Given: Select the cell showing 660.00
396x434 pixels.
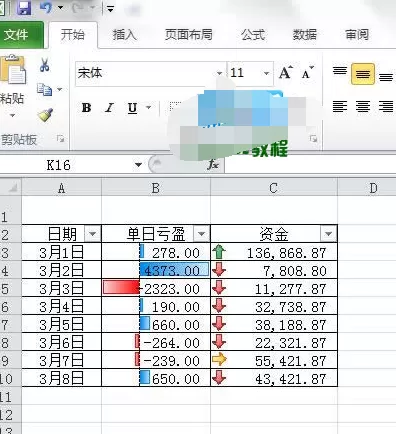Looking at the screenshot, I should click(156, 324).
